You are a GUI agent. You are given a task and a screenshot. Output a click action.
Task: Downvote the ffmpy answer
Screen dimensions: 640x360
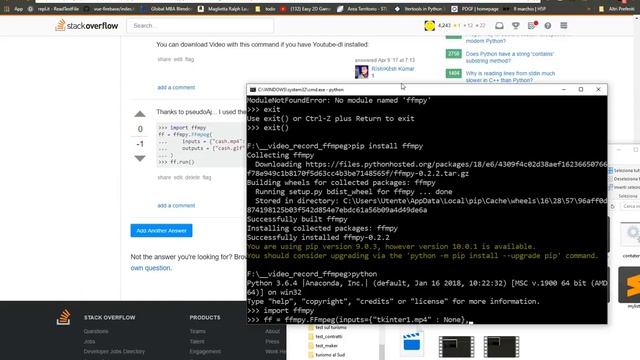point(140,158)
